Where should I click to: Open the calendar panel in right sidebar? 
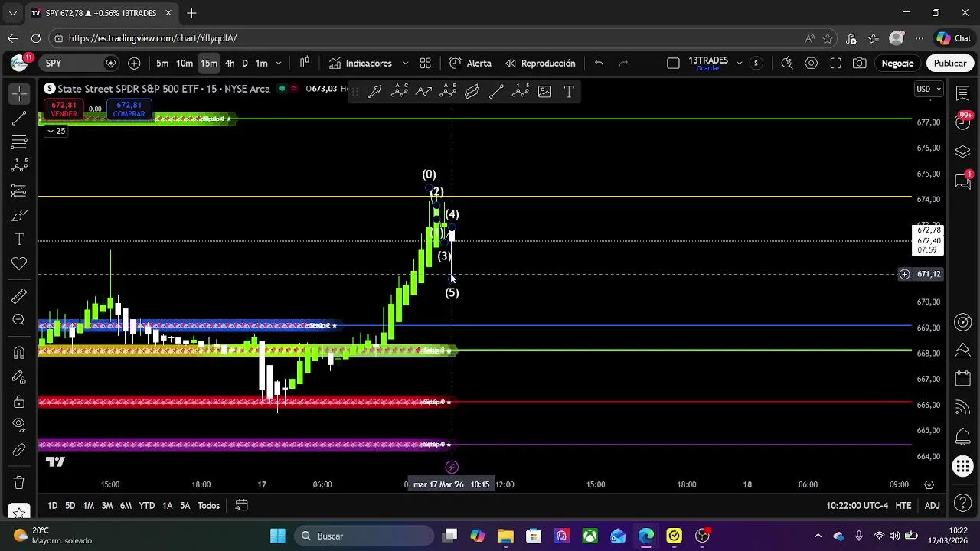[x=963, y=379]
